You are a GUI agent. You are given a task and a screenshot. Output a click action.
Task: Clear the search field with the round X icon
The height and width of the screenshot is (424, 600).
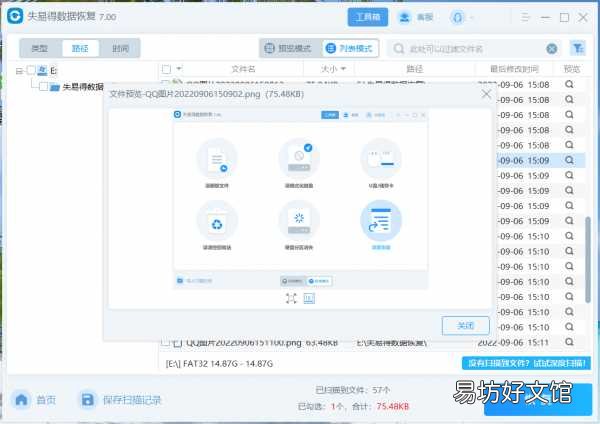point(551,49)
